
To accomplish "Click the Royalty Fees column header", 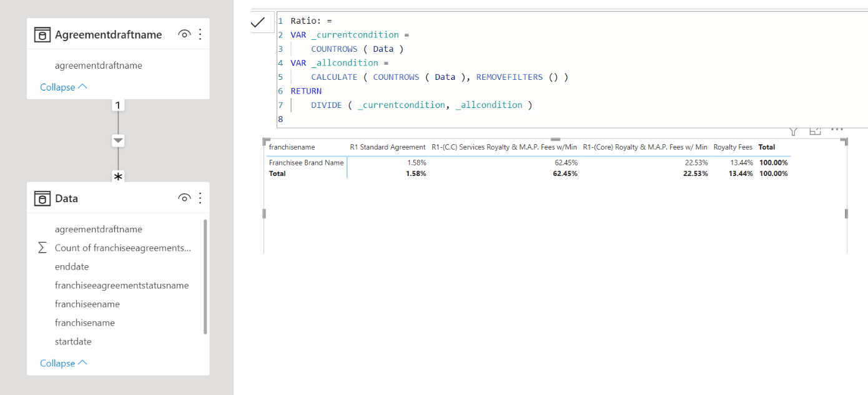I will tap(733, 147).
